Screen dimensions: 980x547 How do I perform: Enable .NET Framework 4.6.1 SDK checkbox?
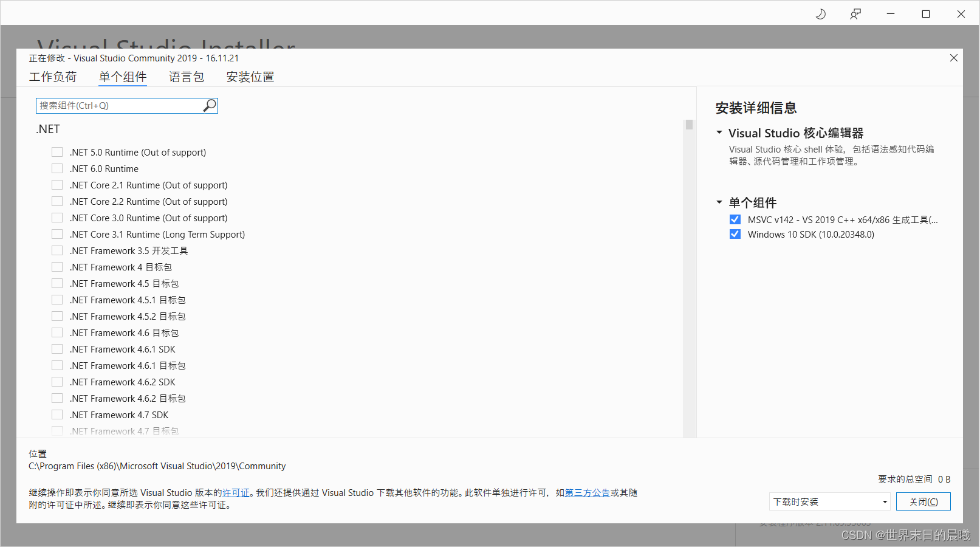tap(57, 349)
